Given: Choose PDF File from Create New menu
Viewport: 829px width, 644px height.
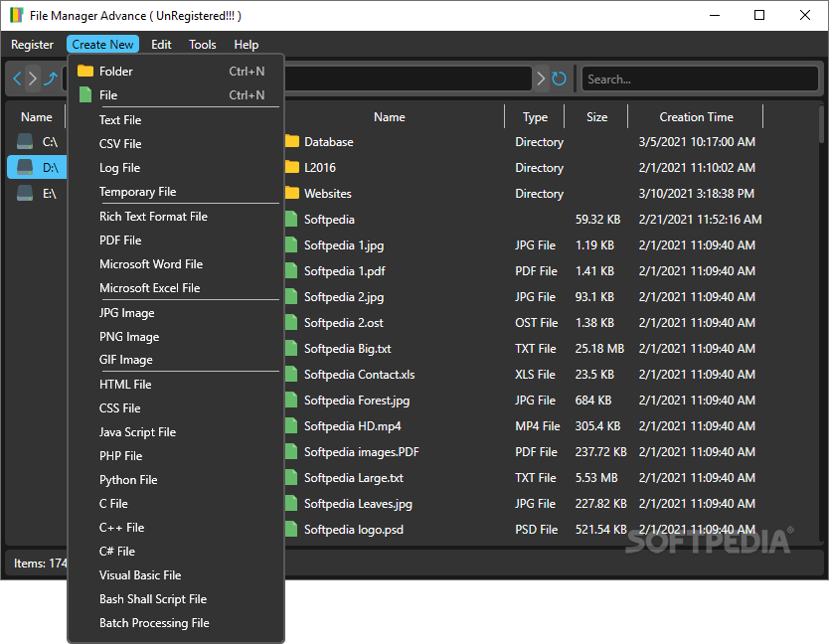Looking at the screenshot, I should point(176,241).
